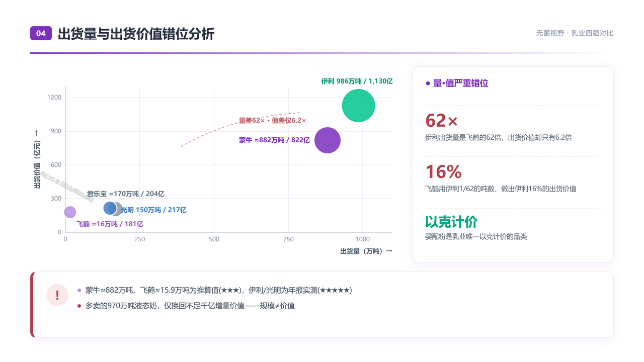Select the light purple 飞鹤 bubble
Screen dimensions: 644x362
(70, 212)
